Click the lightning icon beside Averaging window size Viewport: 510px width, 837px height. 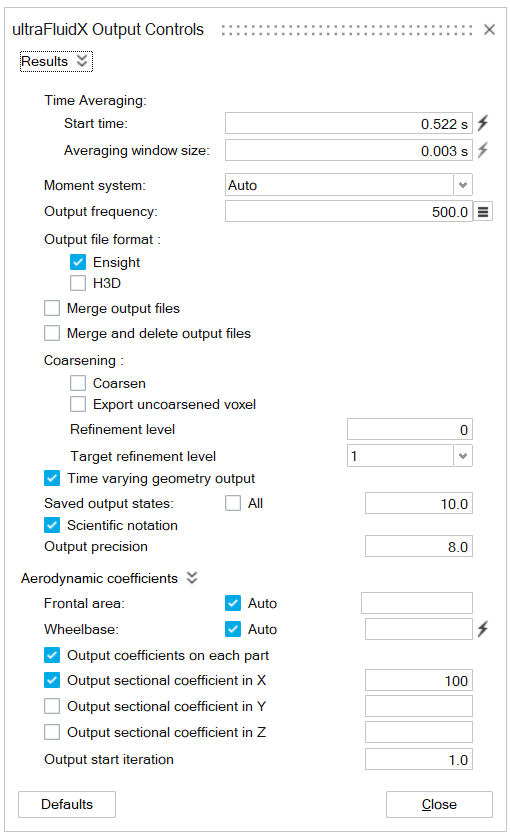483,150
